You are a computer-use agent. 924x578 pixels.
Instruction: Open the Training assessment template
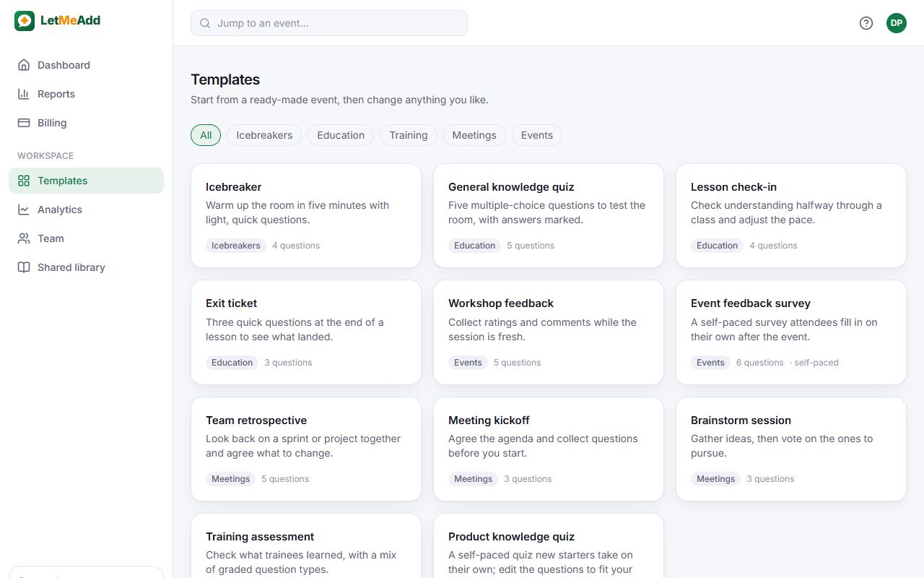point(306,545)
